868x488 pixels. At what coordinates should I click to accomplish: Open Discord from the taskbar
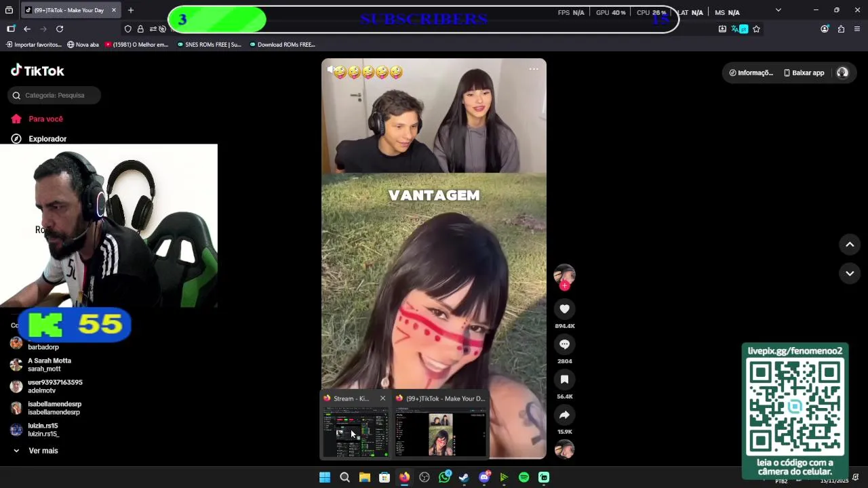pos(484,477)
